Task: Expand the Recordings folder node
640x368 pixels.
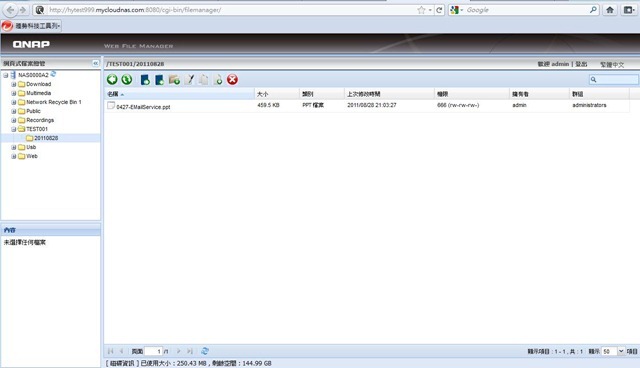Action: (x=13, y=120)
